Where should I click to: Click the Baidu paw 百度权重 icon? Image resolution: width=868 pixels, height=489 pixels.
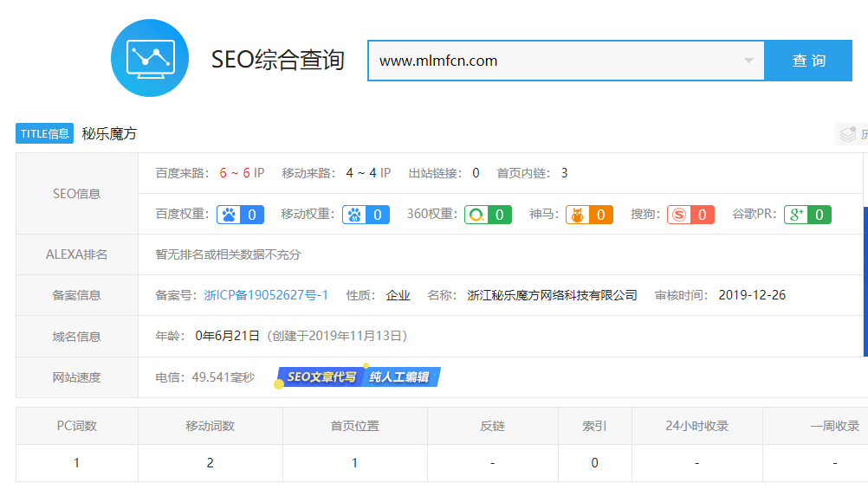click(229, 215)
